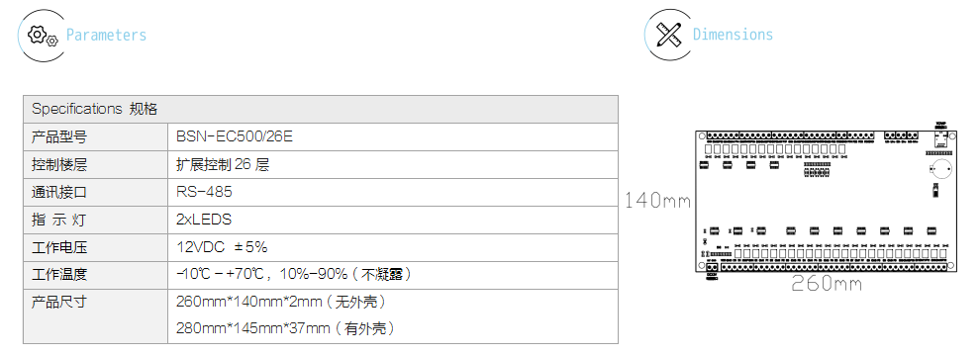Click the 产品型号 row label

tap(59, 136)
